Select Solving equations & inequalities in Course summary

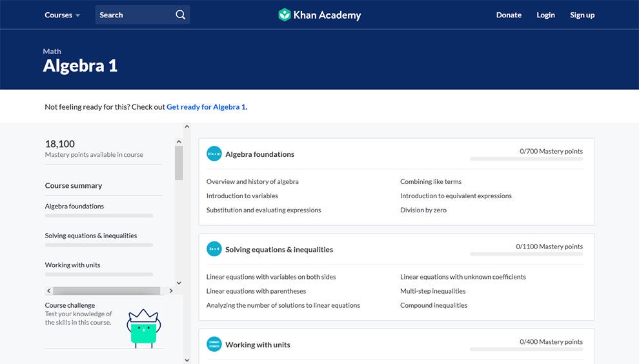pos(91,236)
